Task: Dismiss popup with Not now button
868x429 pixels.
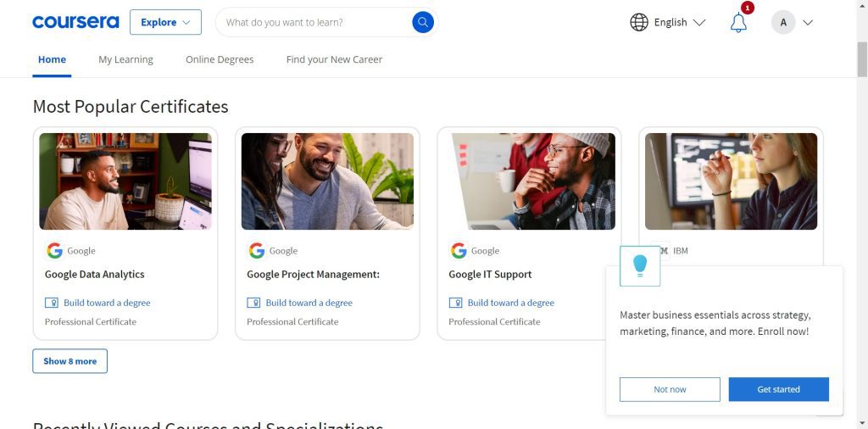Action: tap(670, 389)
